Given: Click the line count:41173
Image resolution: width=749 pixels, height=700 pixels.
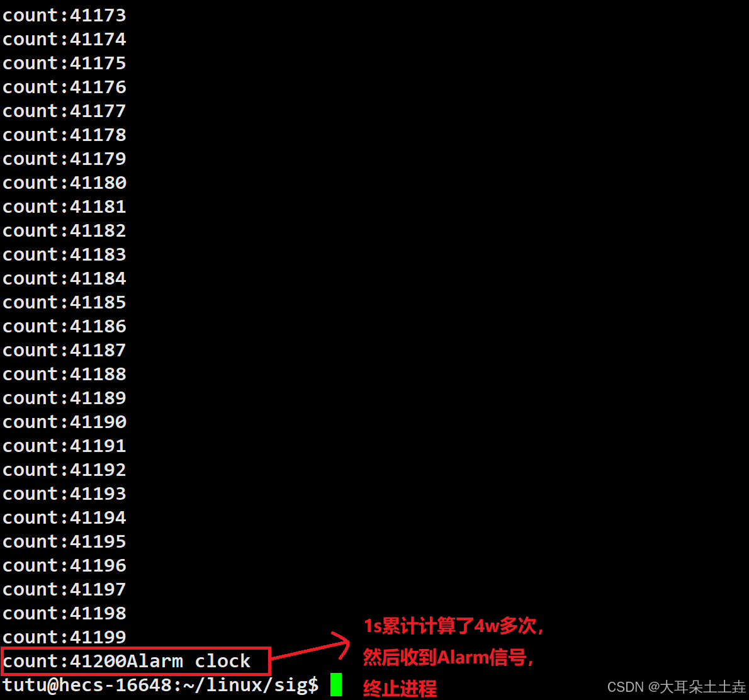Looking at the screenshot, I should 64,15.
